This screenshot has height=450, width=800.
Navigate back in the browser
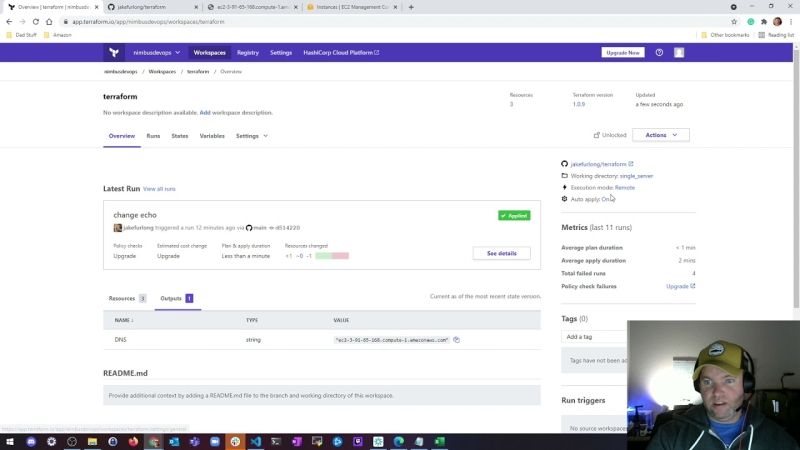(x=9, y=22)
